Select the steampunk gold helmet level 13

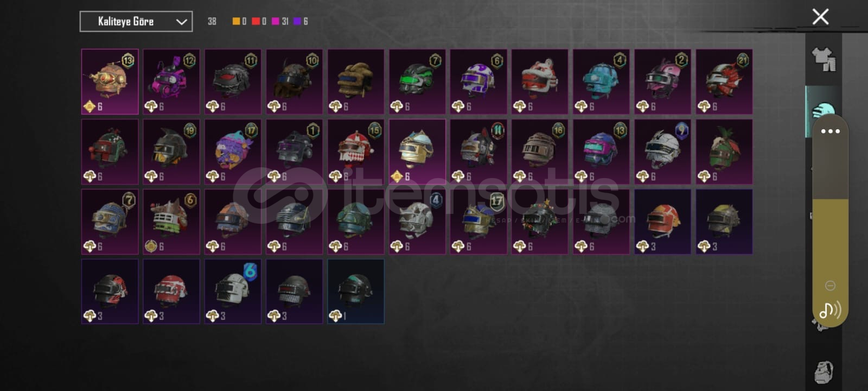pos(110,82)
